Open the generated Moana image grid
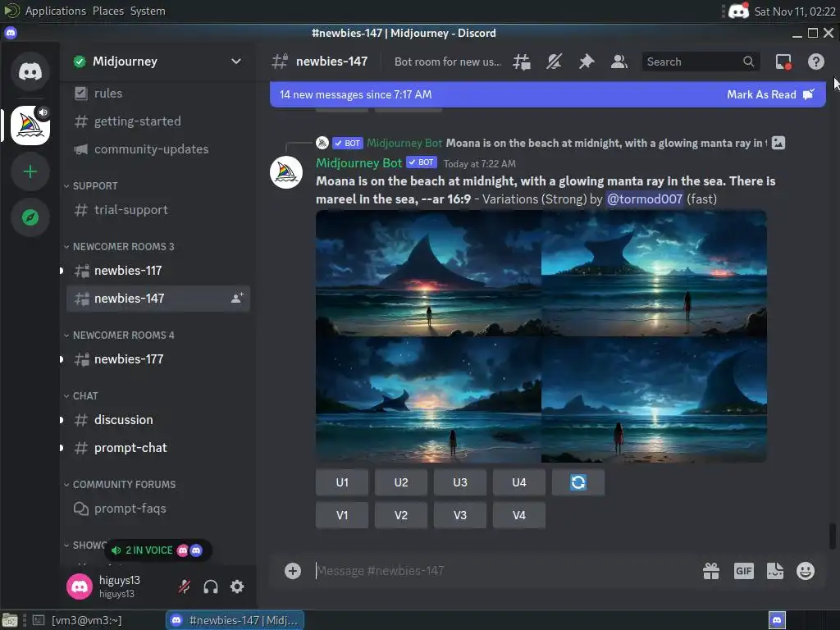 tap(541, 336)
